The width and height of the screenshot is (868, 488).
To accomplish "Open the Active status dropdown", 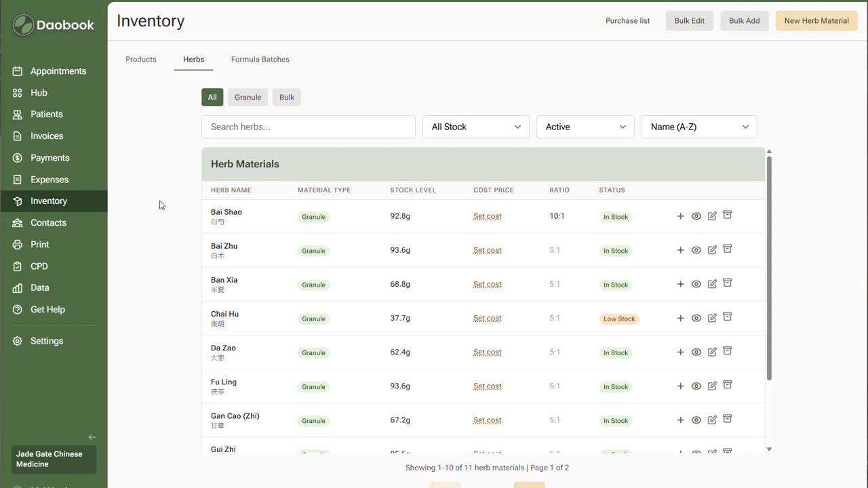I will [585, 127].
